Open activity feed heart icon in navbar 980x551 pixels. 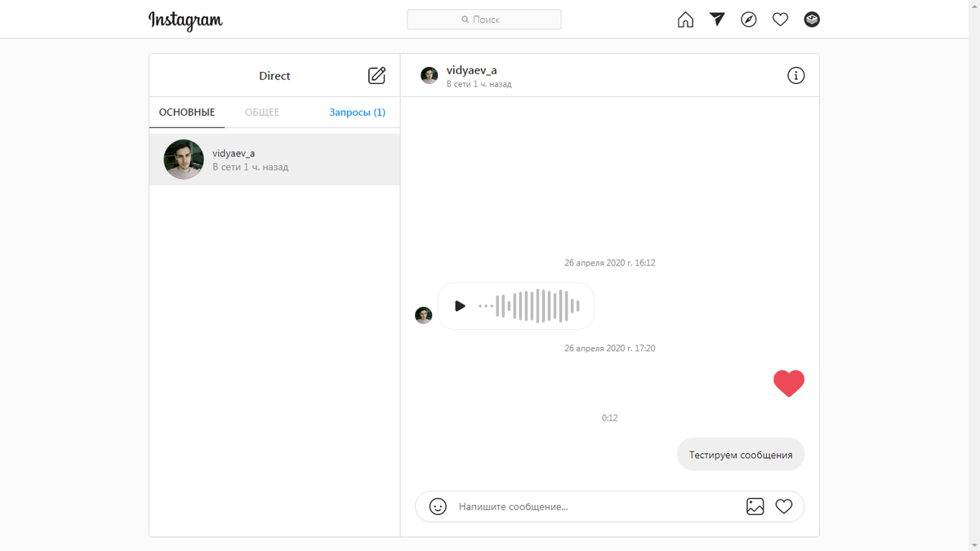click(x=780, y=20)
